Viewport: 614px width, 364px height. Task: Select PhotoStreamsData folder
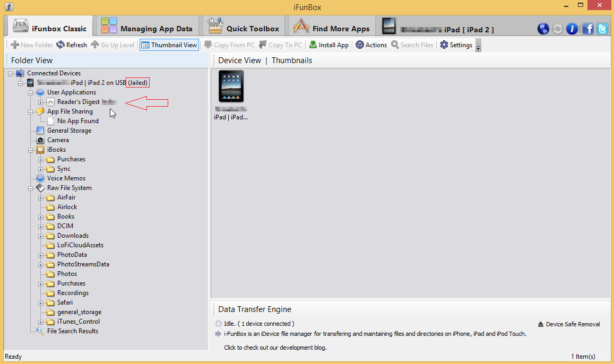click(83, 264)
